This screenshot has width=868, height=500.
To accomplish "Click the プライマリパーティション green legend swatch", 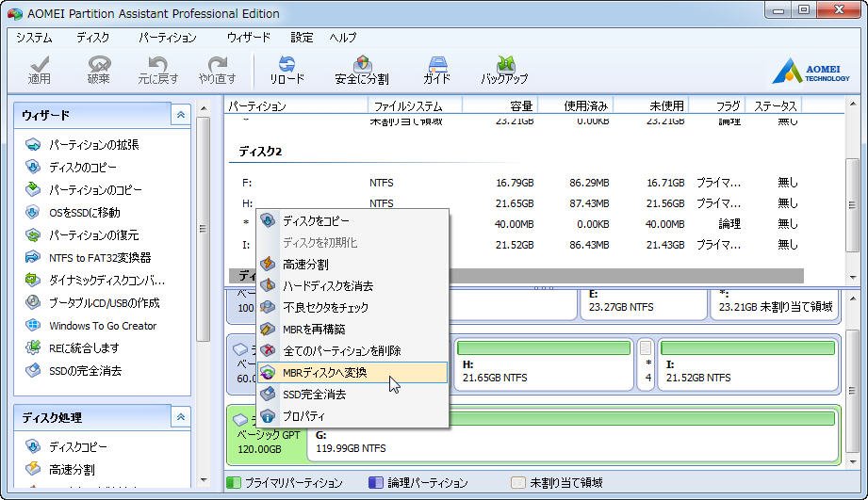I will tap(234, 483).
